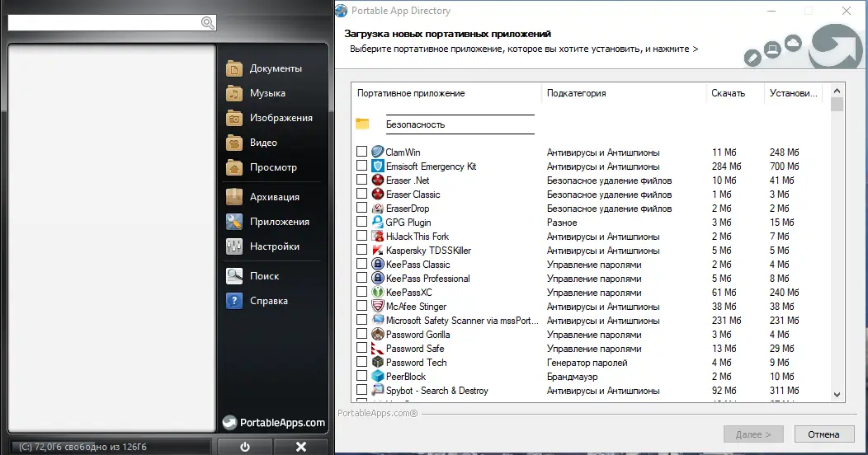868x455 pixels.
Task: Click the EraserDrop app icon
Action: pos(378,208)
